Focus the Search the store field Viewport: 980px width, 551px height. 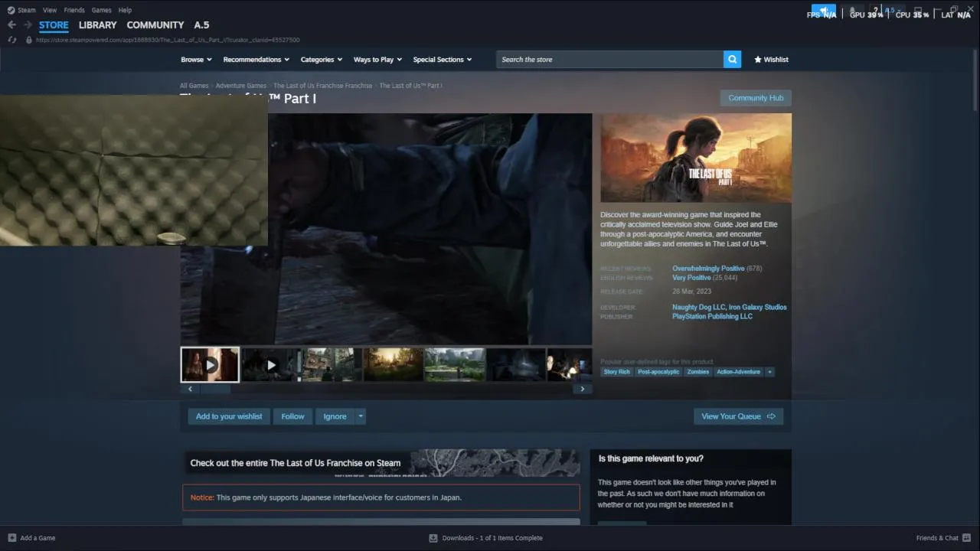(610, 60)
